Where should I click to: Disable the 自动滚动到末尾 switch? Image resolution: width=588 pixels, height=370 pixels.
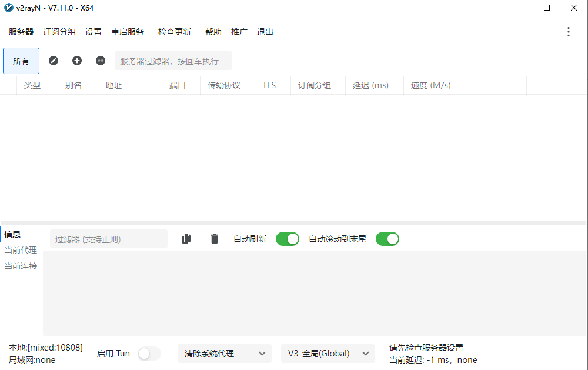click(x=387, y=239)
